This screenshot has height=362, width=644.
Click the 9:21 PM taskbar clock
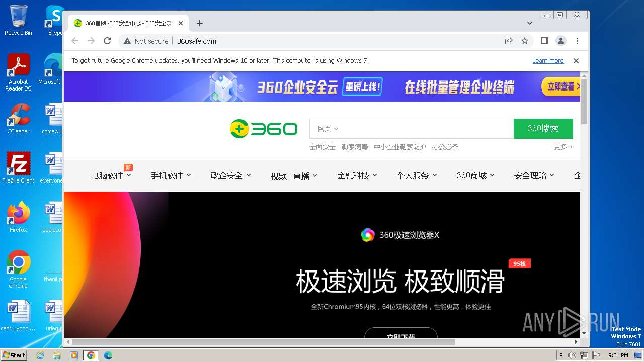coord(618,355)
